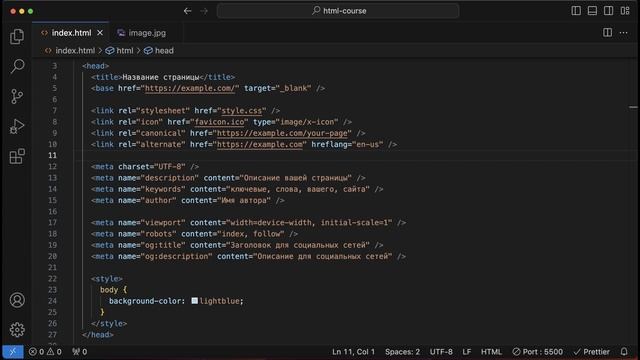Image resolution: width=640 pixels, height=360 pixels.
Task: Click the ports forwarded indicator in status bar
Action: coord(80,352)
